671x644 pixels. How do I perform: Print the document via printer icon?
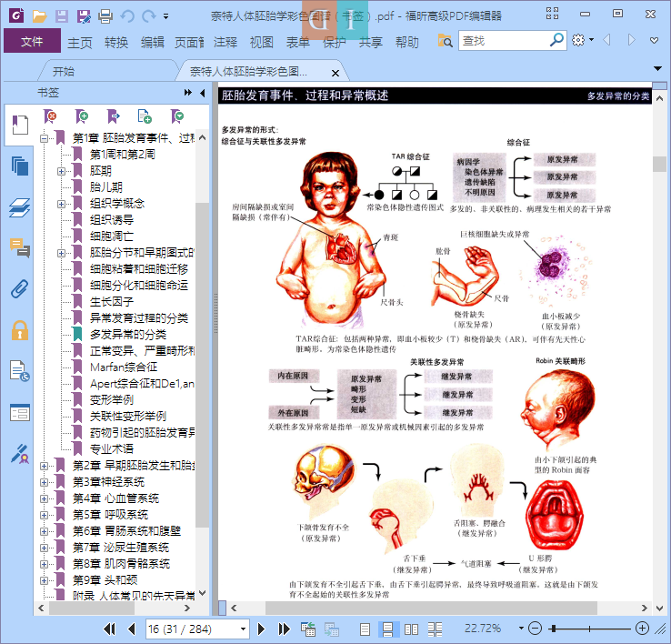pyautogui.click(x=105, y=16)
